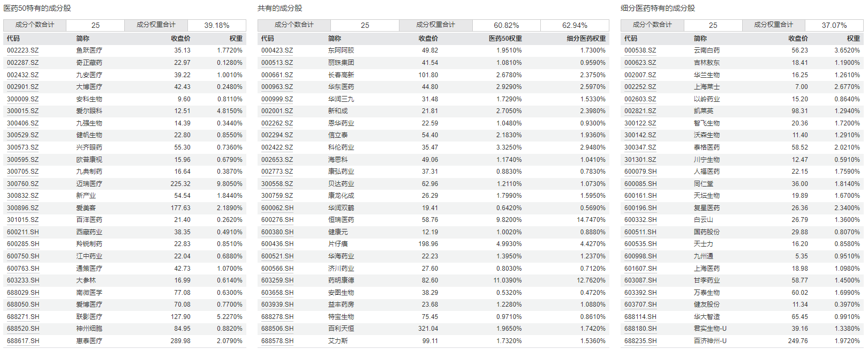Click 医药50权重 column header
The image size is (868, 349).
[x=505, y=39]
